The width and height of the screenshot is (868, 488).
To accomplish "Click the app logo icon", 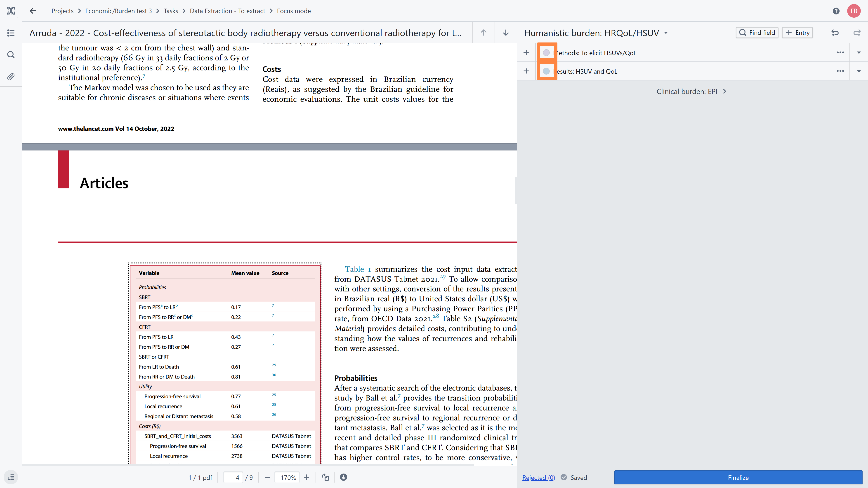I will (11, 11).
